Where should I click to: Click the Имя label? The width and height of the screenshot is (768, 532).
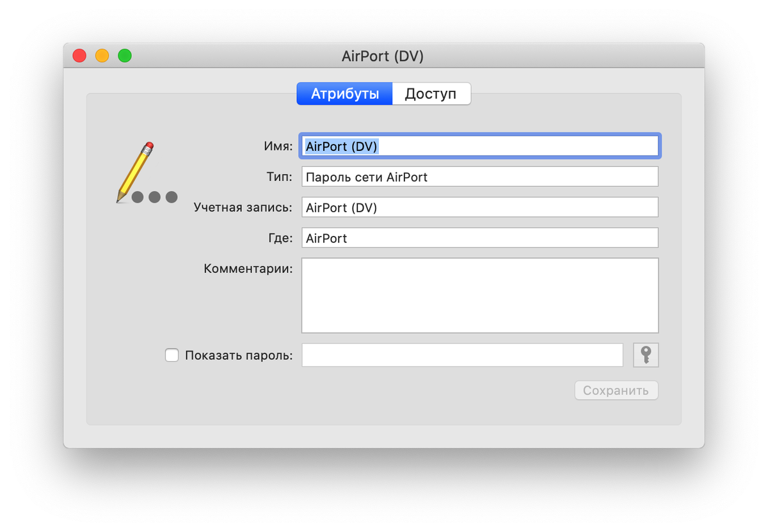(278, 146)
